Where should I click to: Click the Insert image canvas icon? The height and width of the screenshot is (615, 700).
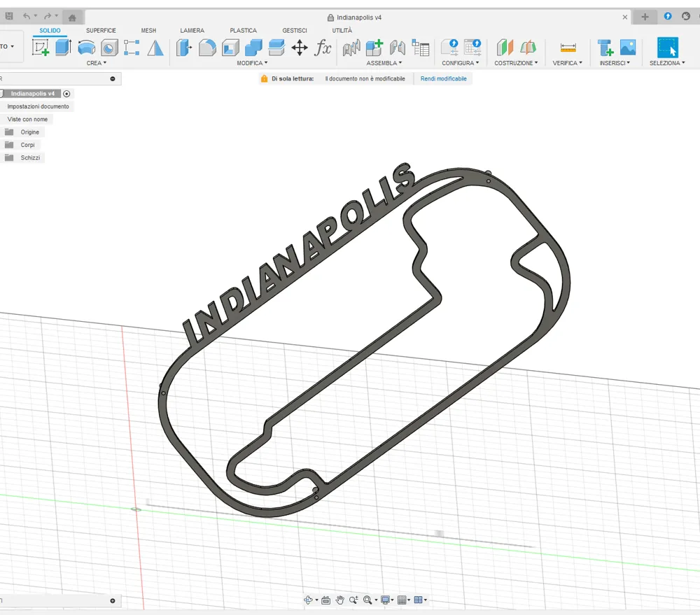coord(628,48)
